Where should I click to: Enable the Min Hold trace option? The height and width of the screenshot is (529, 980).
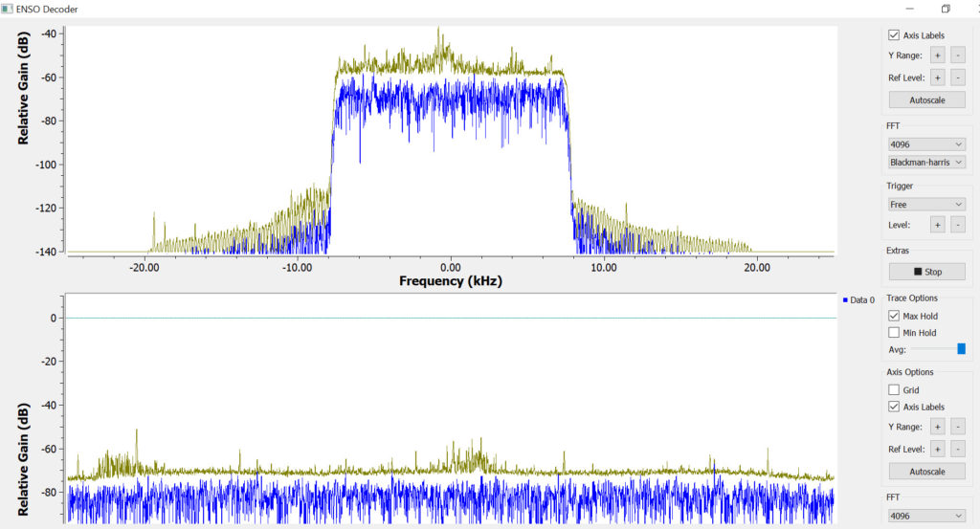[x=894, y=333]
